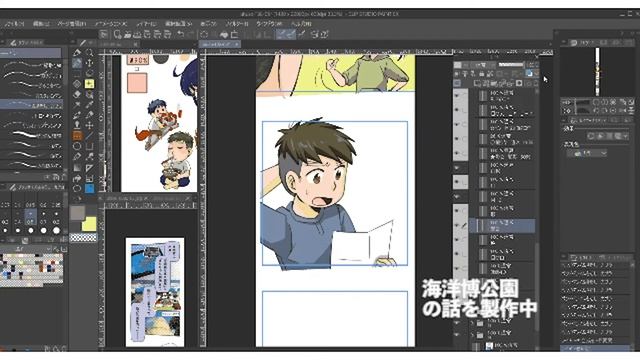Toggle visibility of the topmost layer
The width and height of the screenshot is (640, 360).
point(457,96)
